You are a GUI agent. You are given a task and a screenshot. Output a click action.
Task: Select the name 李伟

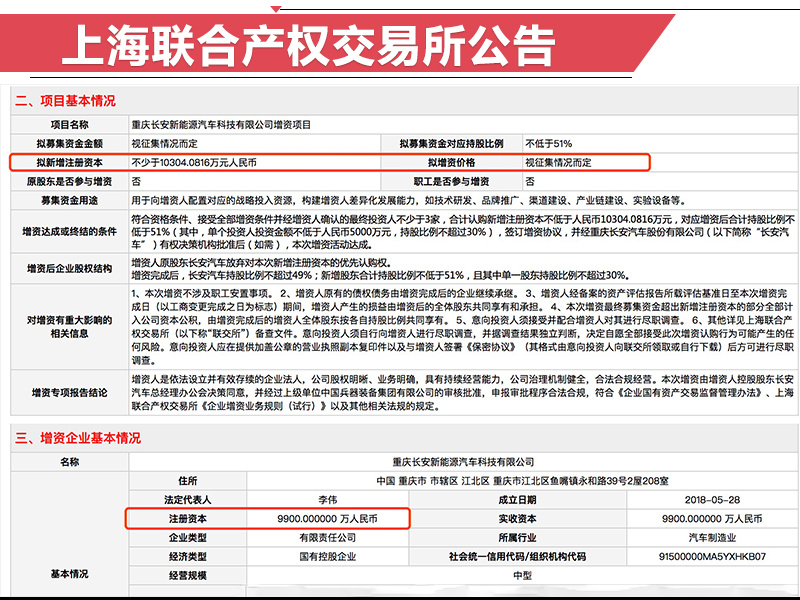328,499
